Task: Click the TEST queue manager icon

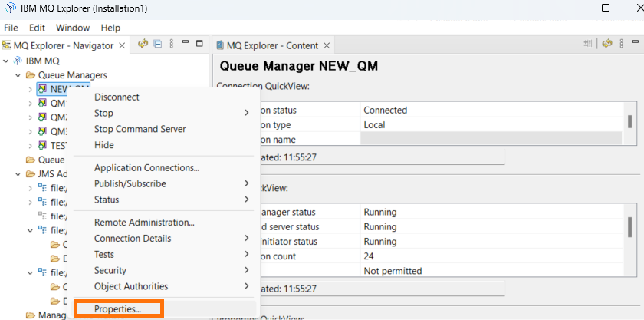Action: coord(42,145)
